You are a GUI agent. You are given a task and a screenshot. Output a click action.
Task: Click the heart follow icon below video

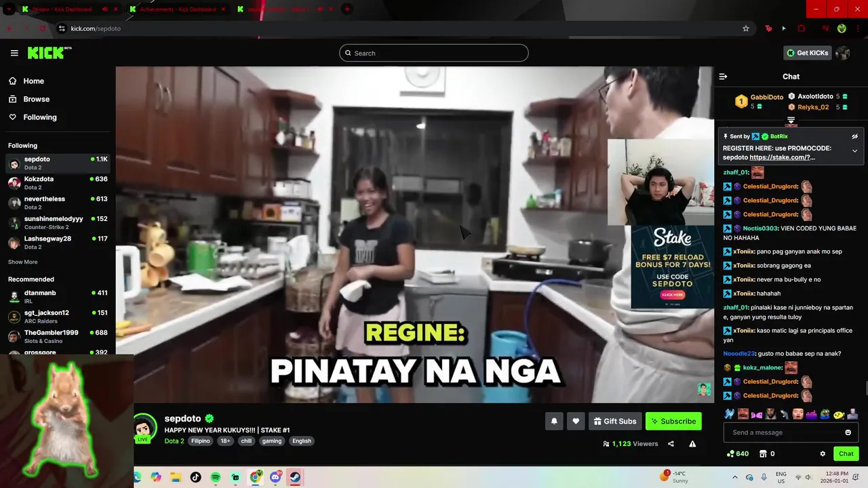pyautogui.click(x=576, y=421)
